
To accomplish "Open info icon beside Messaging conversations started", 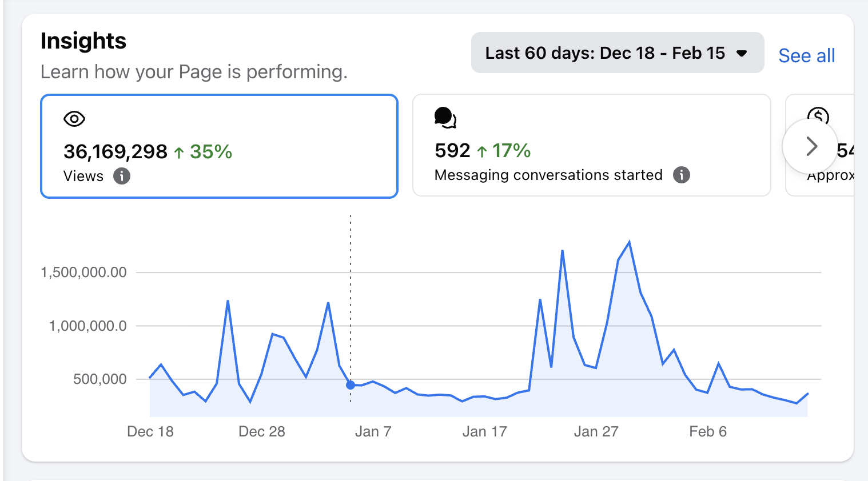I will point(681,175).
